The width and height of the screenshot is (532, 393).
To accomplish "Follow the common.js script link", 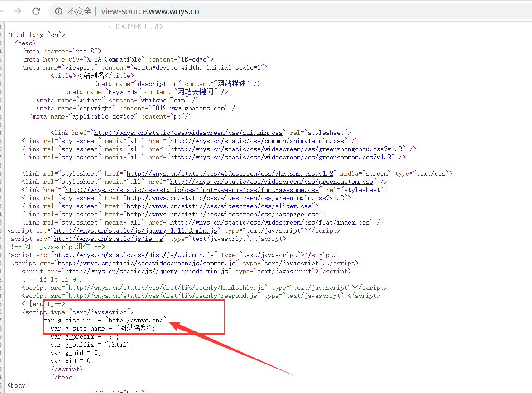I will 146,263.
